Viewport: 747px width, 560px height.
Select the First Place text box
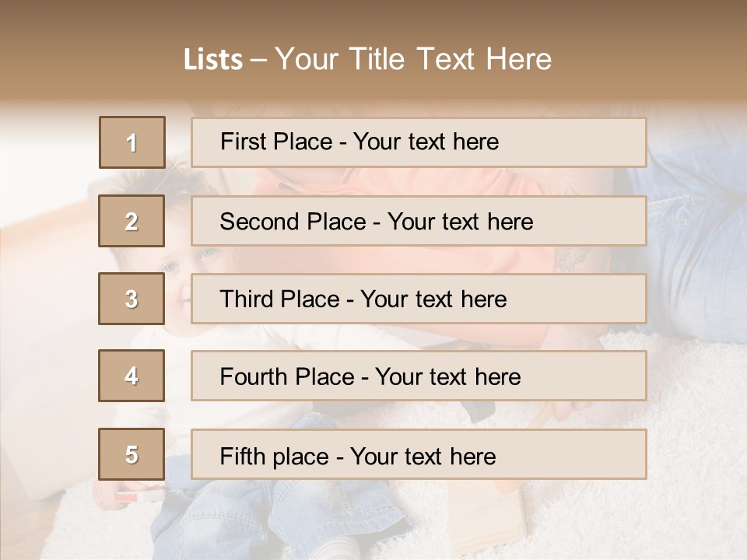tap(419, 142)
